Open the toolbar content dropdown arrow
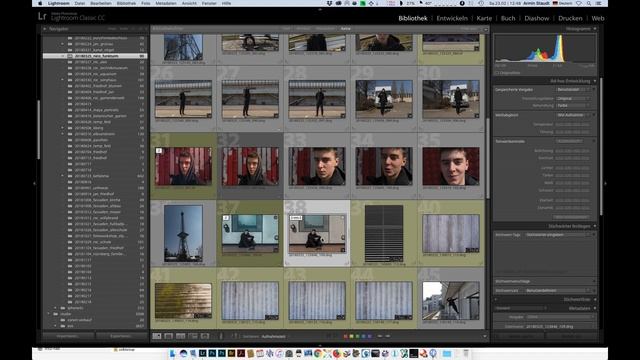The width and height of the screenshot is (640, 360). pyautogui.click(x=484, y=336)
